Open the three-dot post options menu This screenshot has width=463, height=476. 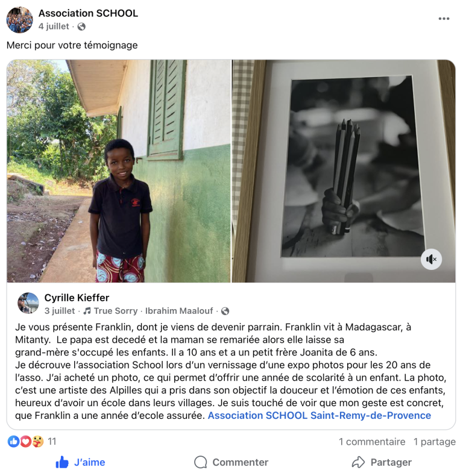pyautogui.click(x=444, y=19)
